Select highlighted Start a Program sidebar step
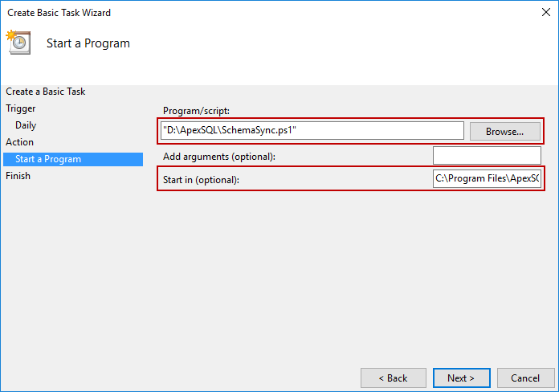Viewport: 559px width, 392px height. click(48, 159)
